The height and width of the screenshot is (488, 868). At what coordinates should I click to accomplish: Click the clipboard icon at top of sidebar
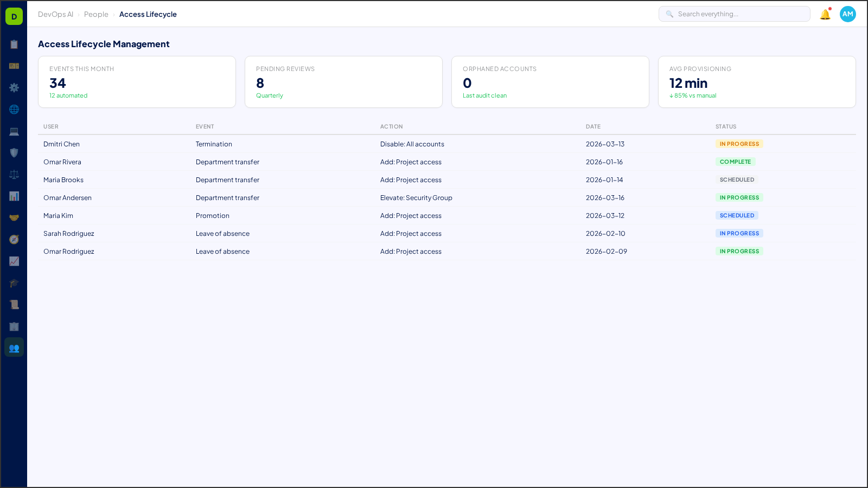[x=14, y=44]
